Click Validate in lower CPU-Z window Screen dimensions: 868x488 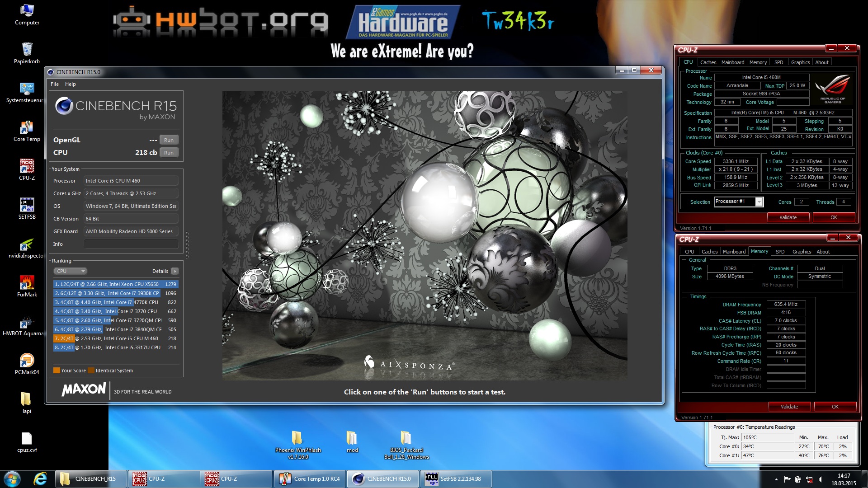point(789,407)
